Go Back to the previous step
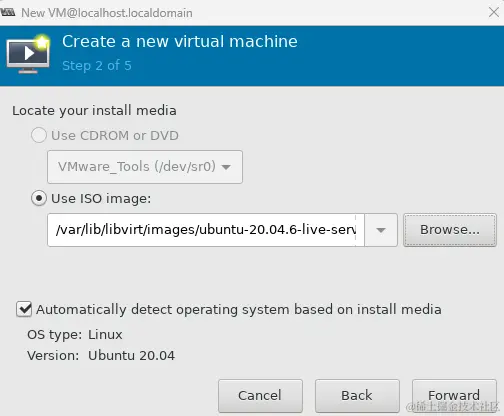Screen dimensions: 504x416 coord(357,396)
